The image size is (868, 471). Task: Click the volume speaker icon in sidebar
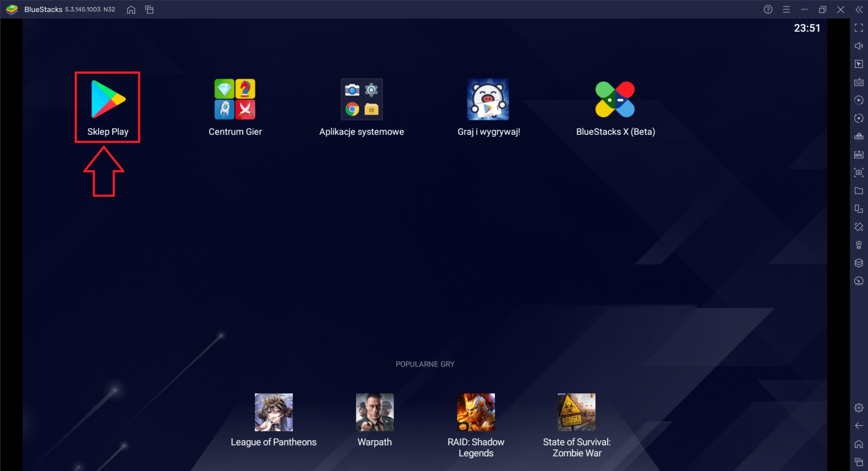tap(859, 46)
